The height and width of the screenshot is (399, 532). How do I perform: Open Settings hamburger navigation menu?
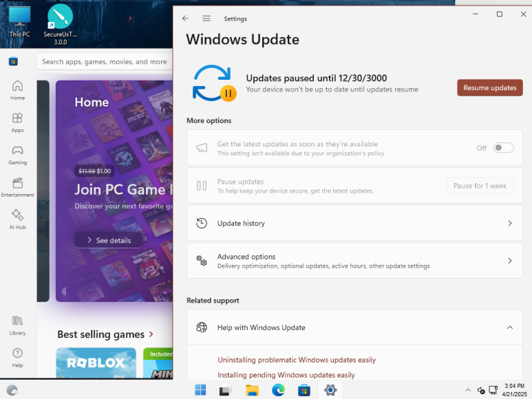(206, 19)
